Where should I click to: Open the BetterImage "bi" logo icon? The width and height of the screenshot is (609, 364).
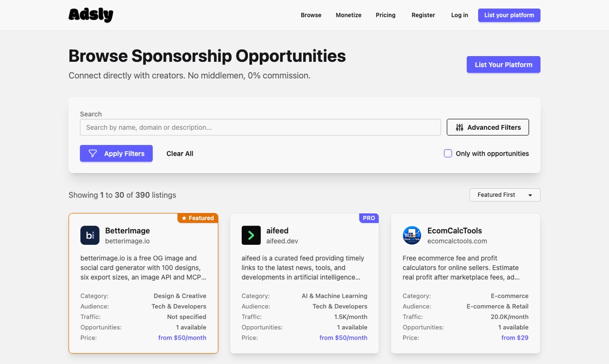[90, 235]
